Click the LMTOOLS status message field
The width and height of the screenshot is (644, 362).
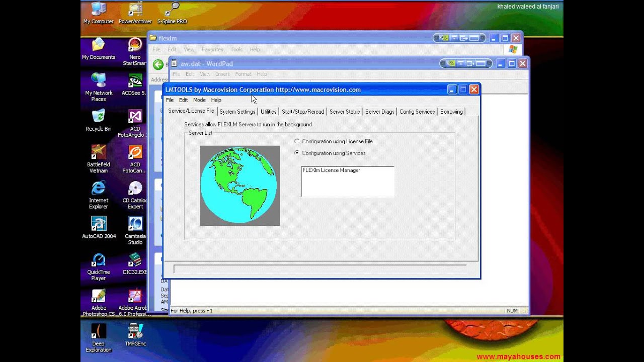click(320, 269)
